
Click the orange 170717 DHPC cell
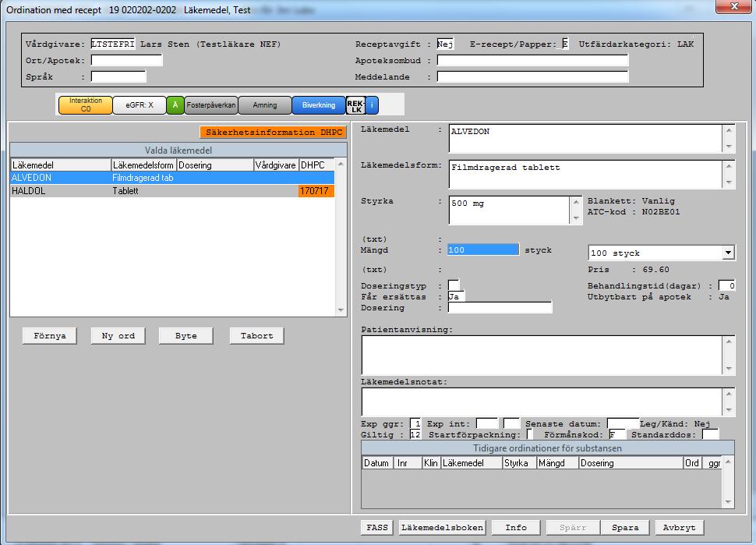point(316,191)
